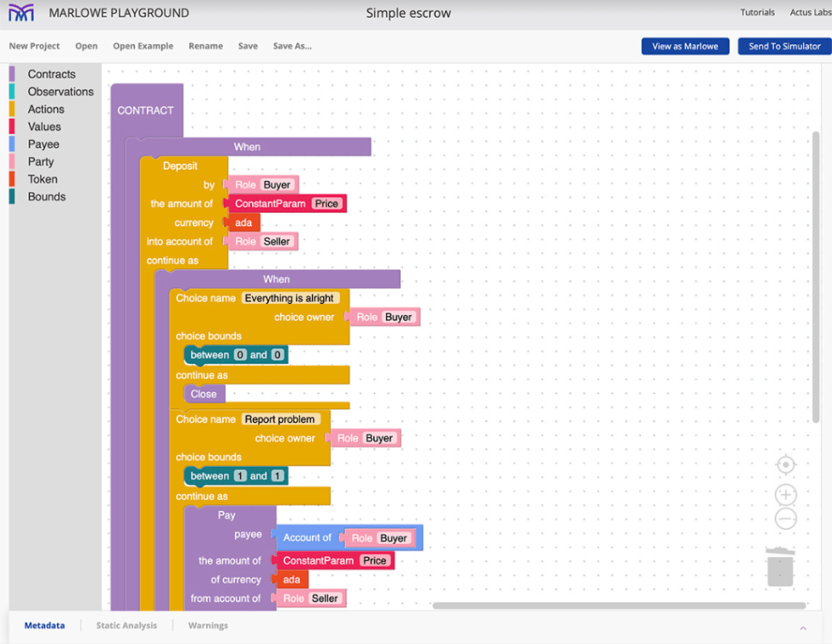
Task: Switch to the Static Analysis tab
Action: pyautogui.click(x=126, y=626)
